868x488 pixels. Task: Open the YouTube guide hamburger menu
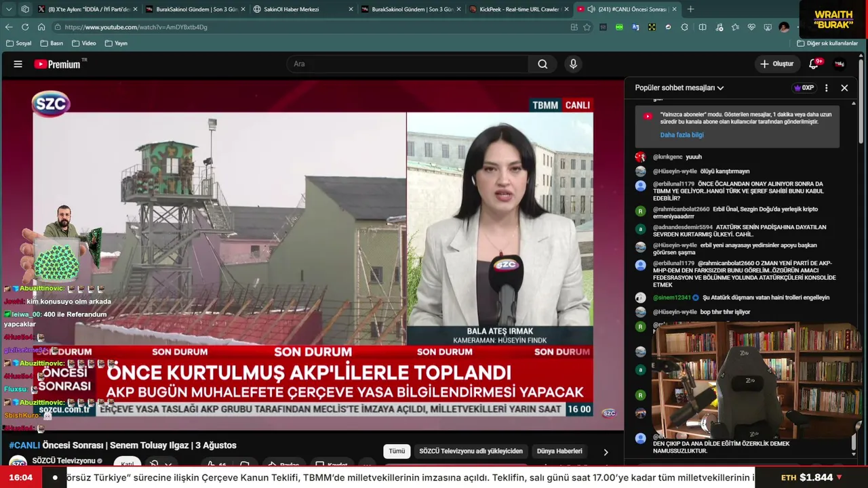[x=18, y=64]
